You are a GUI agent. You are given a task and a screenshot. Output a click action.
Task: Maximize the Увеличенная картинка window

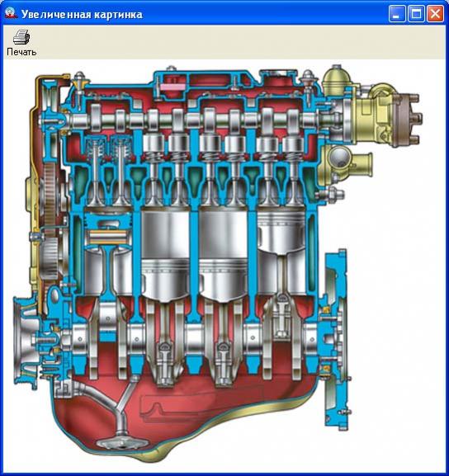[416, 14]
